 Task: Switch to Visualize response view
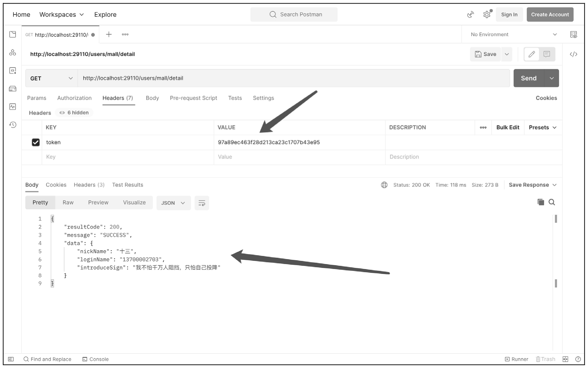pyautogui.click(x=134, y=203)
